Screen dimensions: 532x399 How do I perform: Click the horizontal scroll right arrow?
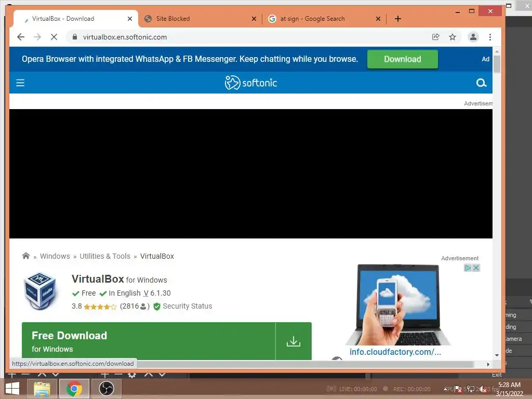[488, 364]
